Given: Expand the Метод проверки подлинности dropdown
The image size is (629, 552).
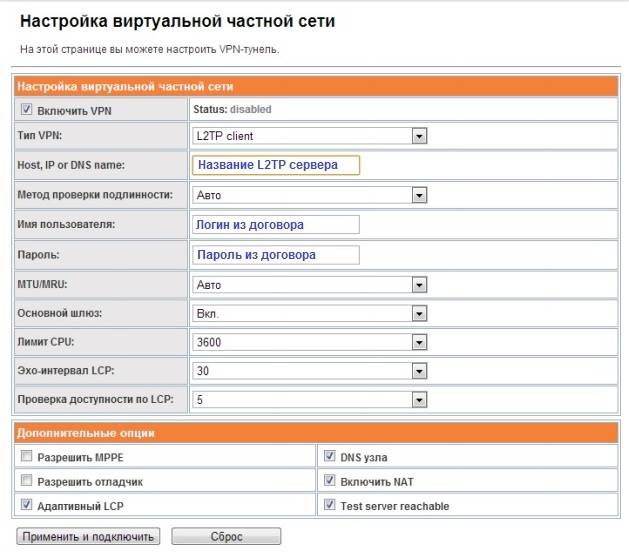Looking at the screenshot, I should coord(309,195).
